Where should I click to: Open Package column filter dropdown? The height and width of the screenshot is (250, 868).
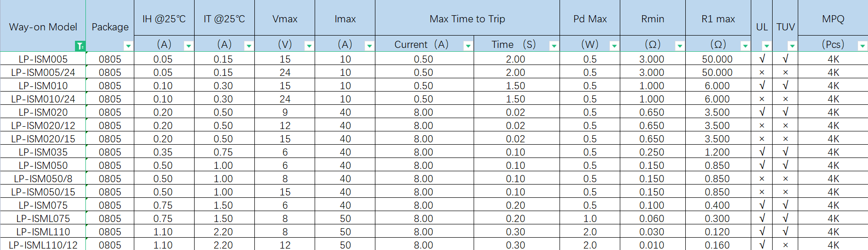(128, 46)
